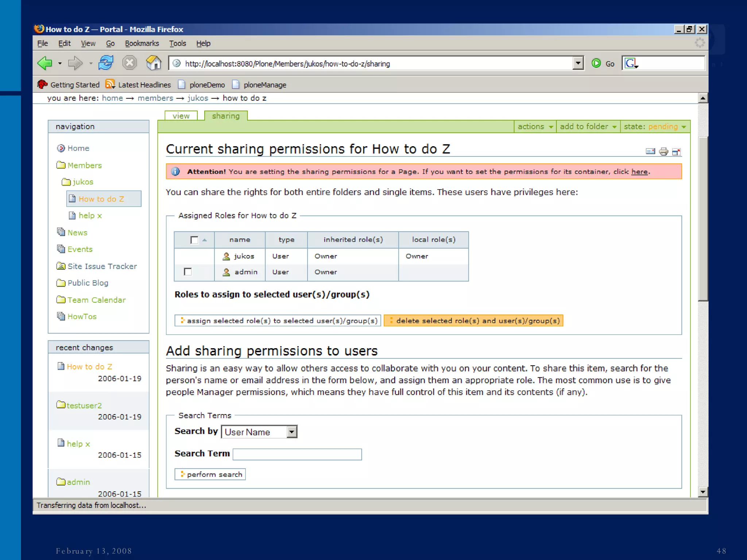Click the Stop loading icon
Viewport: 747px width, 560px height.
(129, 63)
